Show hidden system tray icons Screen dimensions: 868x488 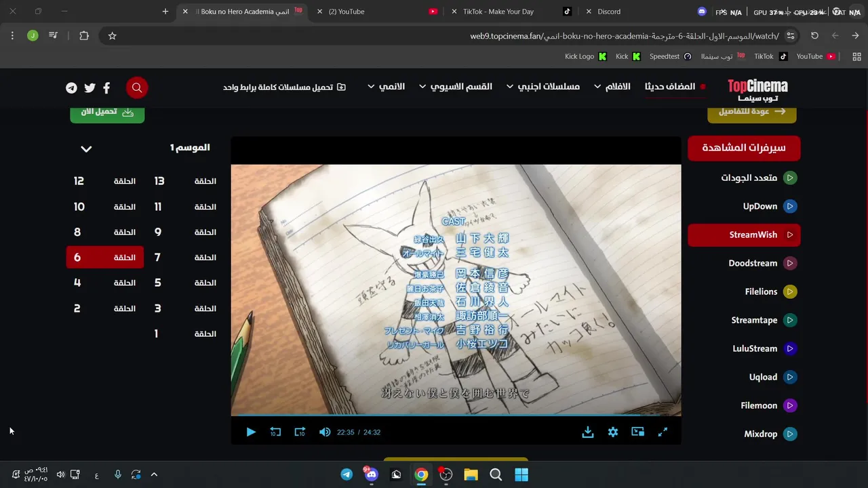(154, 474)
